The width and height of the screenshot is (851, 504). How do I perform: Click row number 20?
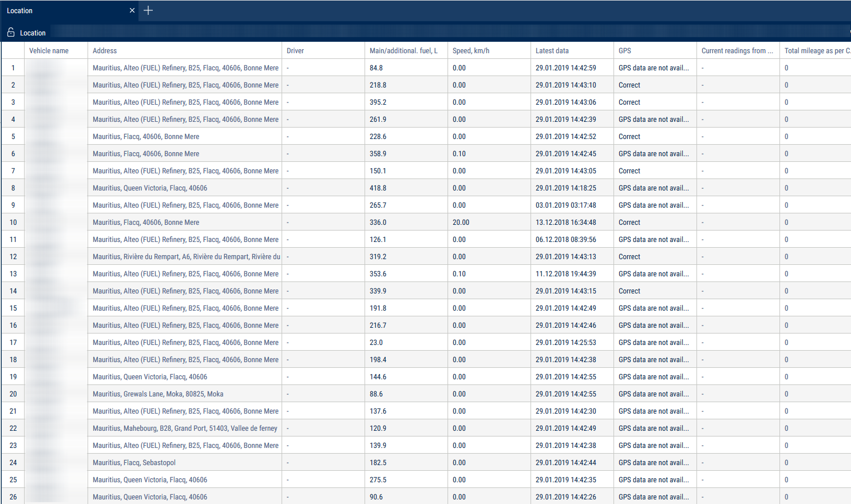[13, 394]
